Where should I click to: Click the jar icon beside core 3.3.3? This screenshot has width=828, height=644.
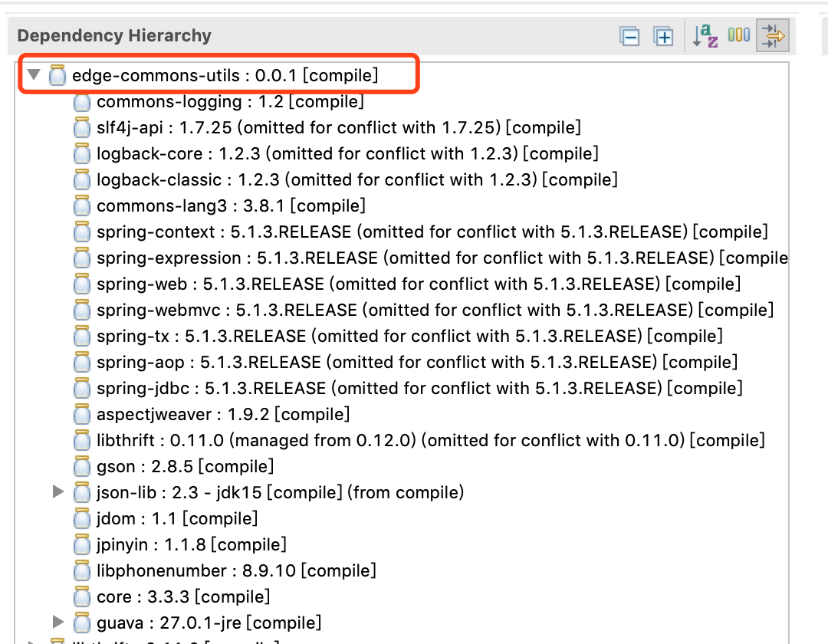[82, 596]
